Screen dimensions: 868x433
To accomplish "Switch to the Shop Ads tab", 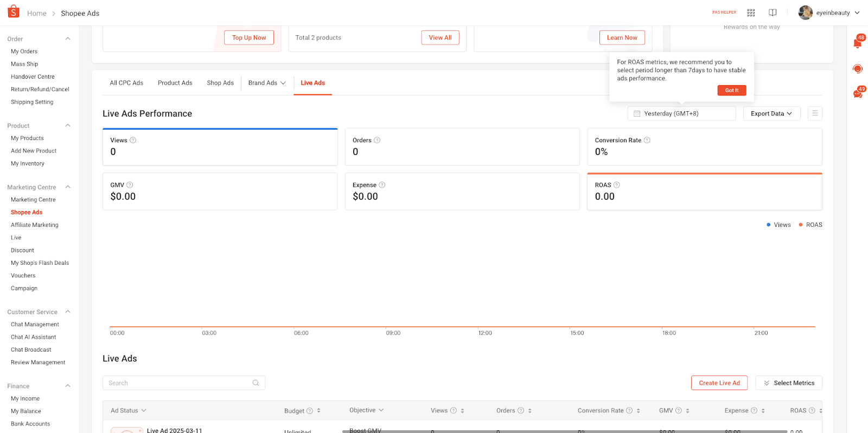I will click(220, 83).
